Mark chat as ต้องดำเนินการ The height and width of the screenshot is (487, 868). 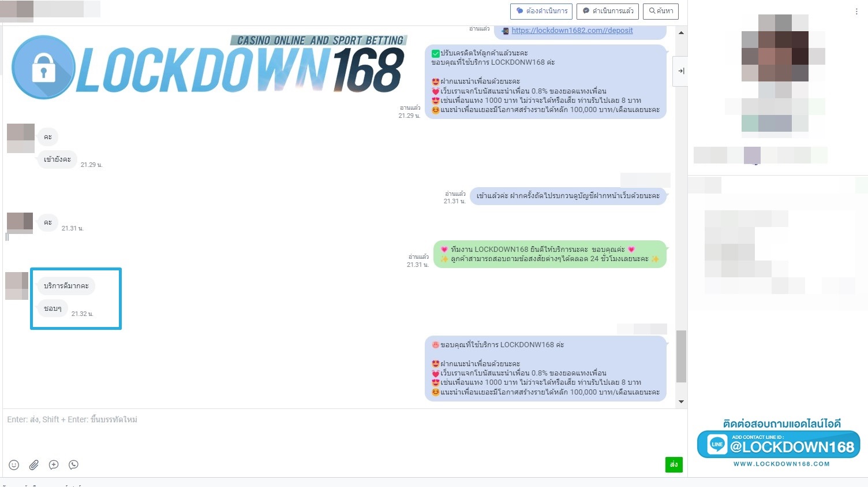(x=541, y=11)
